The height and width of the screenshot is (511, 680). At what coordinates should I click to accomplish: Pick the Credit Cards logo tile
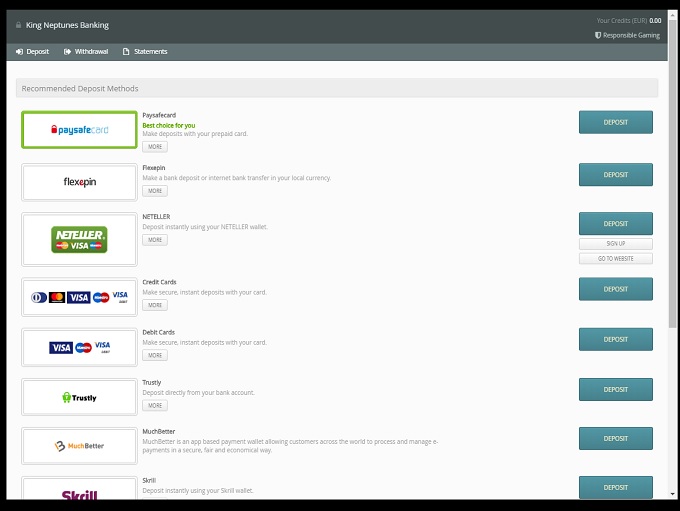tap(79, 297)
